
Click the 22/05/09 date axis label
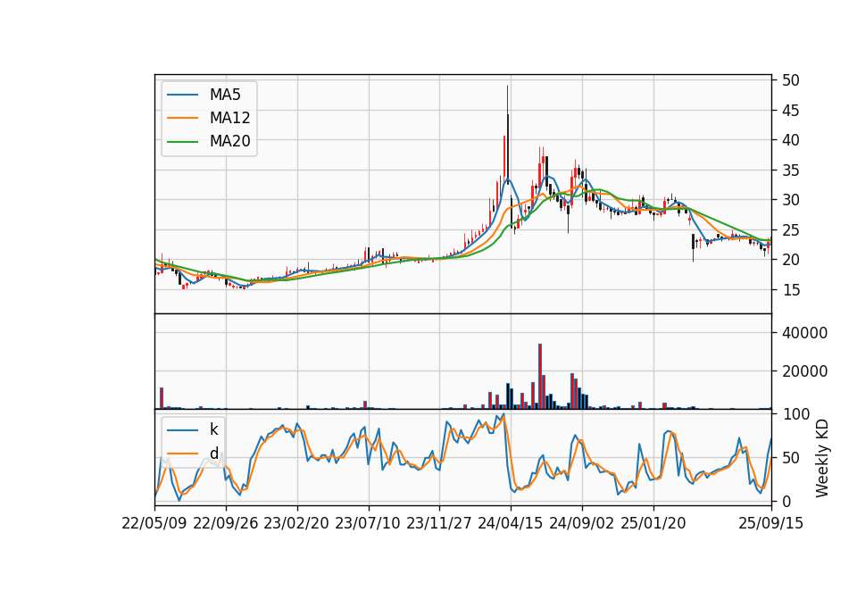(154, 524)
